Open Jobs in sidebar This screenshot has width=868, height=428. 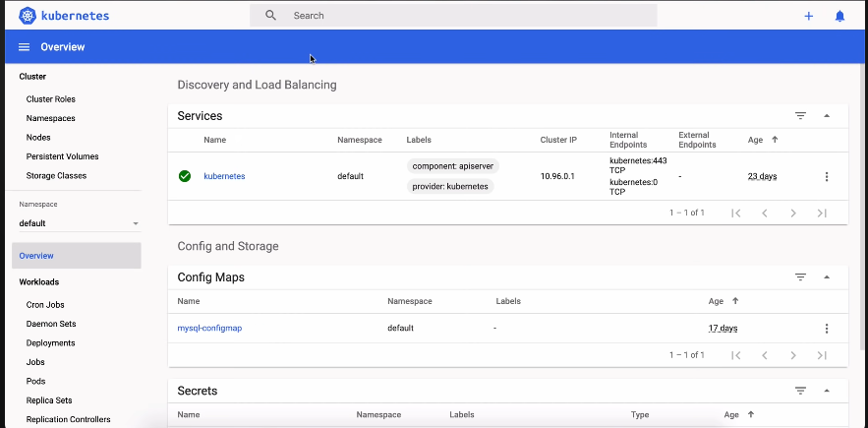(35, 362)
